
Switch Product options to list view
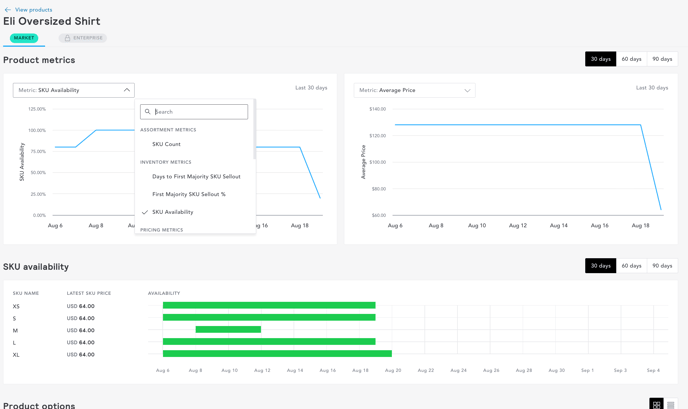(671, 404)
